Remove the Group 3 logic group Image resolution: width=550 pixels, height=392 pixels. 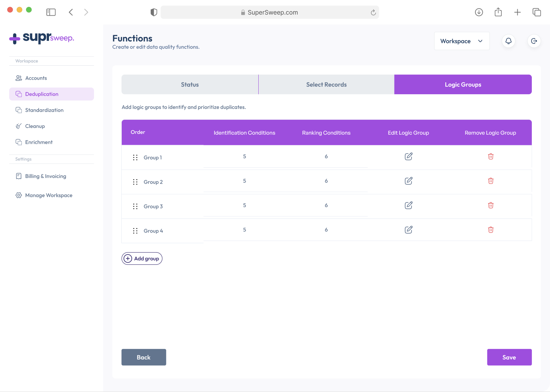click(491, 205)
